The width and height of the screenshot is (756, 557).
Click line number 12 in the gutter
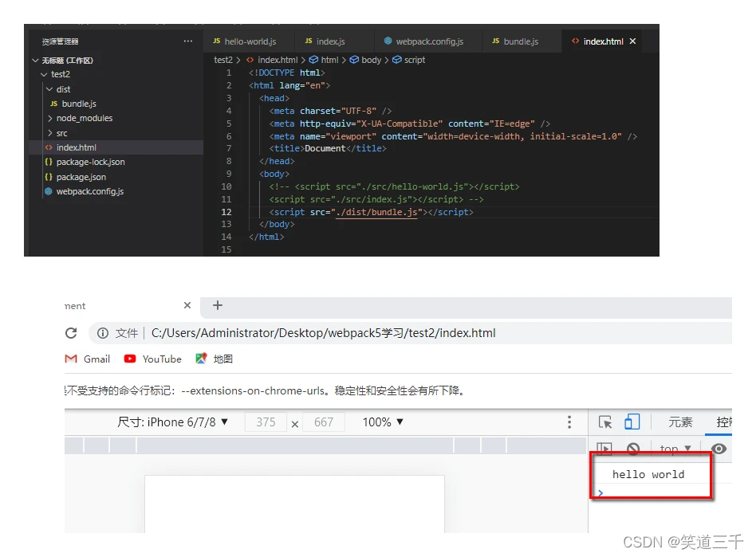(226, 212)
